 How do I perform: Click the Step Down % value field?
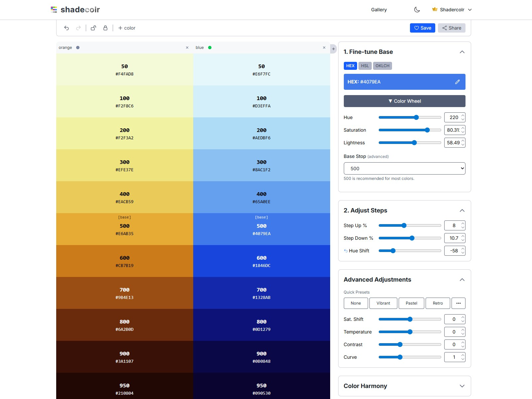coord(455,238)
